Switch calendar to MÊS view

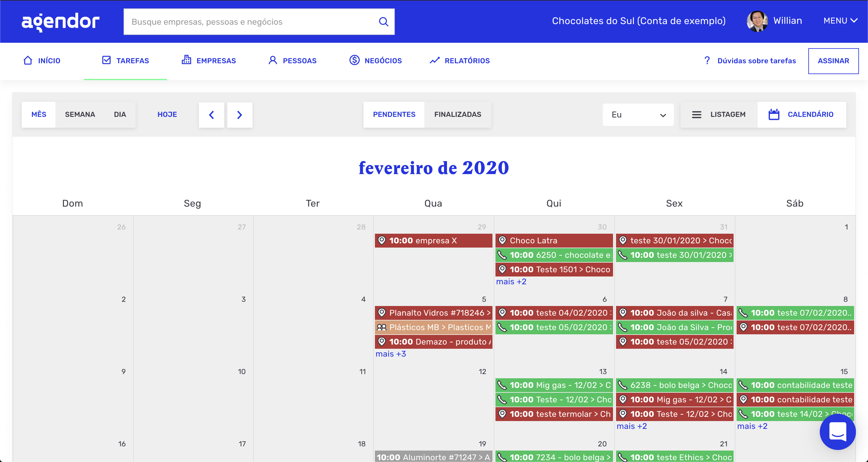click(x=39, y=114)
